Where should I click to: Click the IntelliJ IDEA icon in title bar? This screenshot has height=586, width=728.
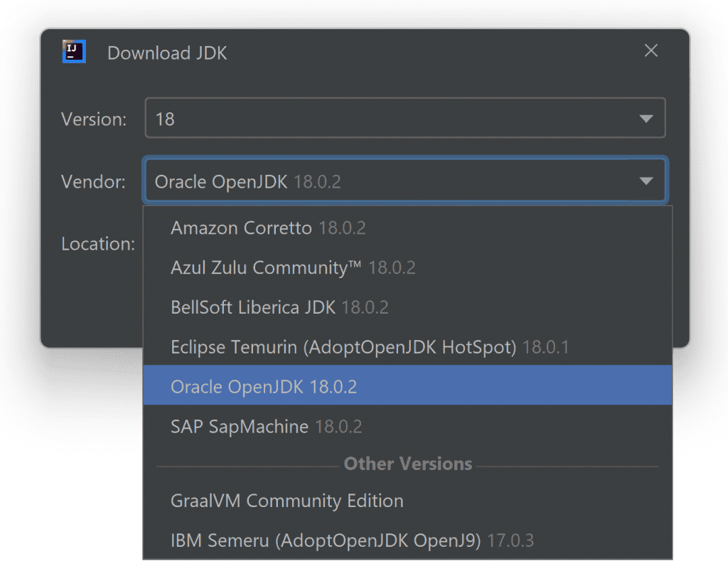coord(74,52)
